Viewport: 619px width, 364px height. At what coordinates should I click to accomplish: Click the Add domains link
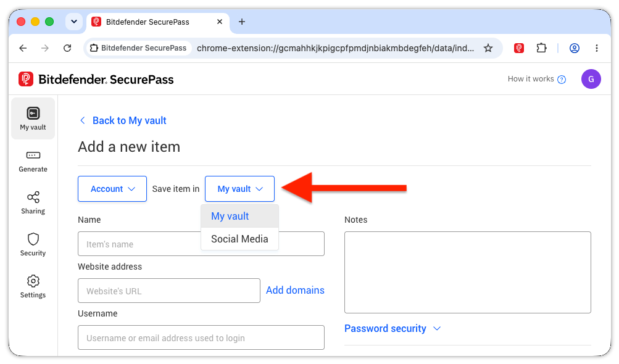click(x=295, y=290)
